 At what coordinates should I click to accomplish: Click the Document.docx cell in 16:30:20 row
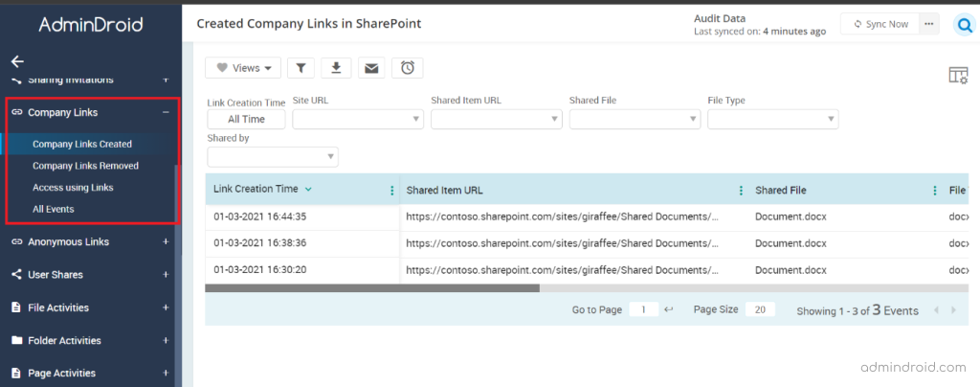pyautogui.click(x=791, y=270)
